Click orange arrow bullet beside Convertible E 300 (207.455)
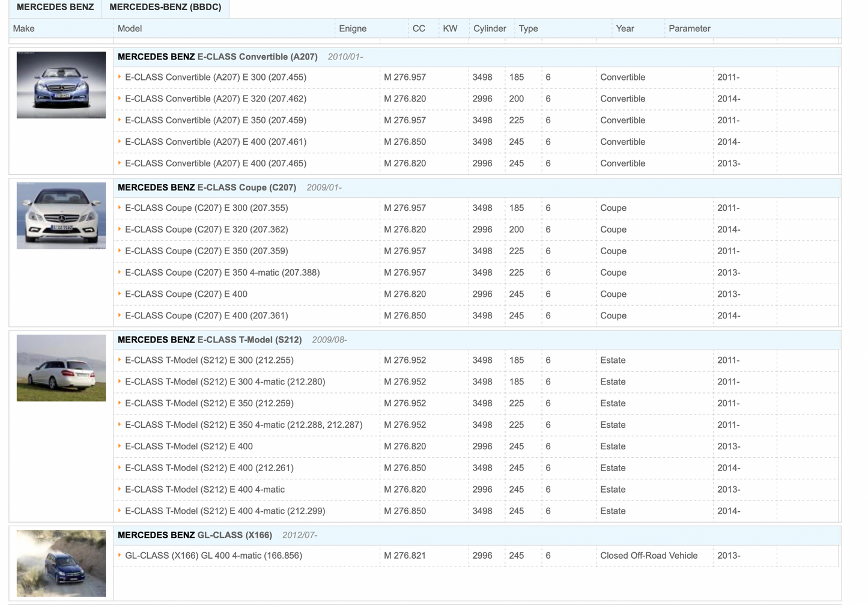This screenshot has width=868, height=605. [120, 77]
